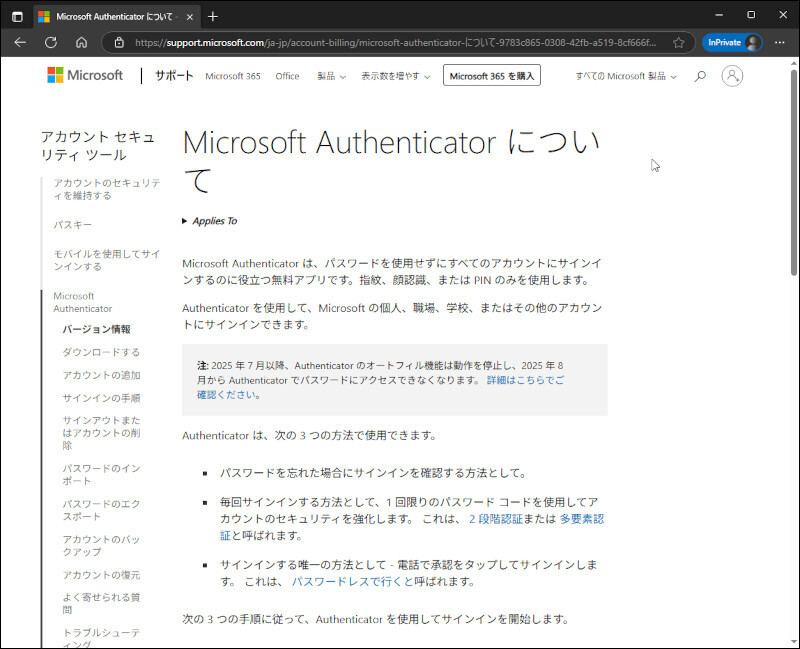Screen dimensions: 800x649
Task: Expand the 表示数を増やす dropdown
Action: click(396, 76)
